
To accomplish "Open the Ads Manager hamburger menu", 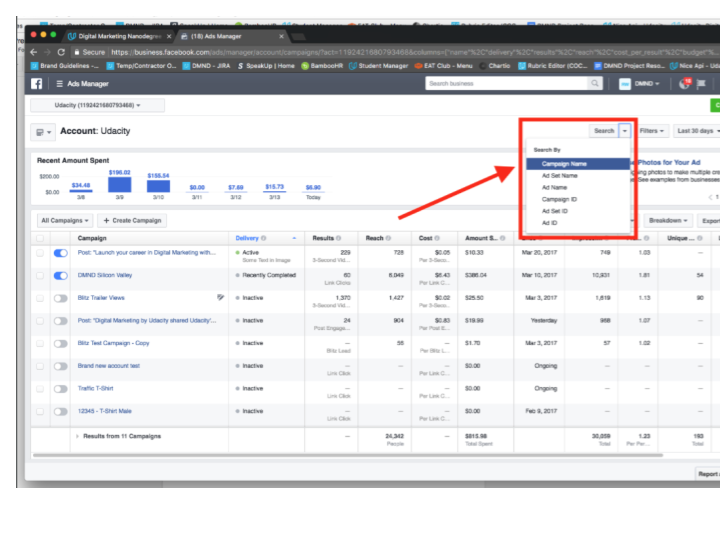I will 58,84.
